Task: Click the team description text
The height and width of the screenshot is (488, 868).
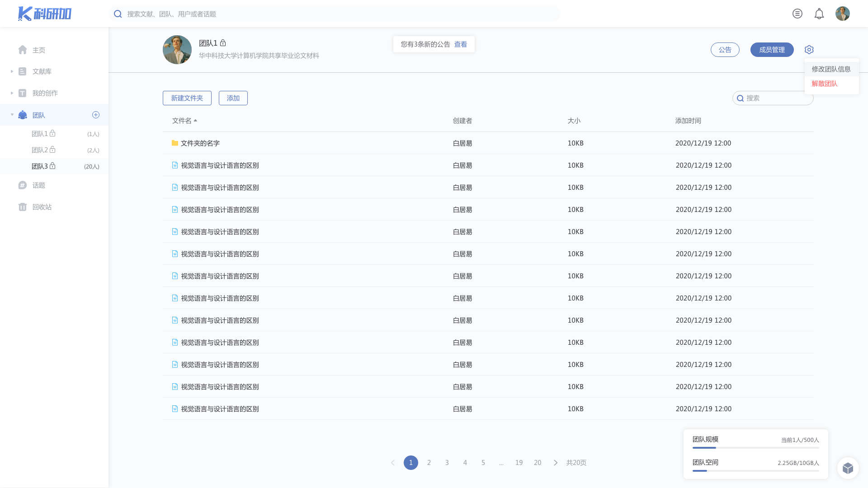Action: 259,56
